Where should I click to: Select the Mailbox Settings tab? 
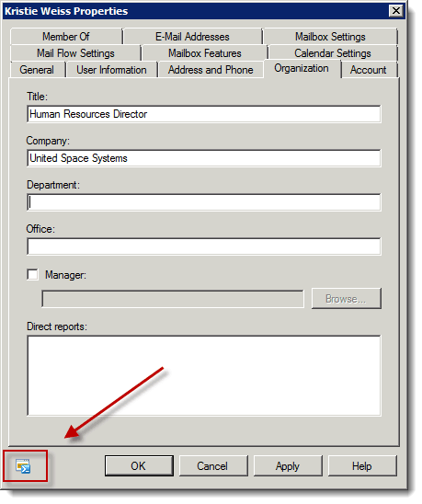[x=330, y=36]
